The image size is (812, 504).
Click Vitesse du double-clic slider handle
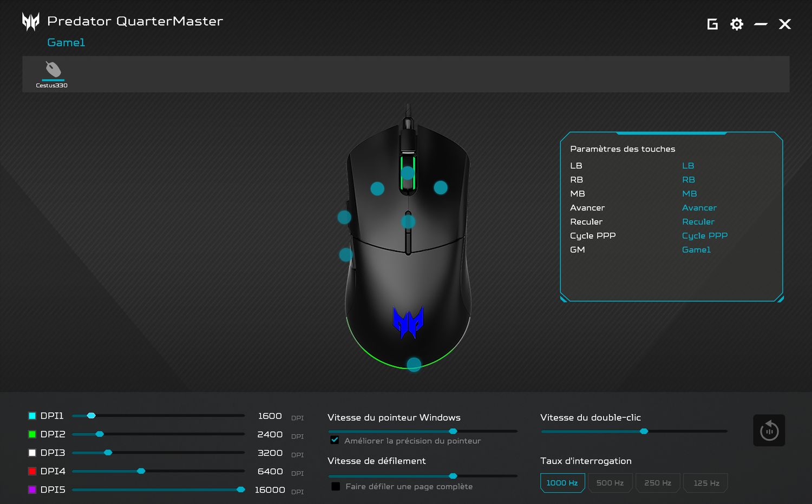click(x=644, y=431)
